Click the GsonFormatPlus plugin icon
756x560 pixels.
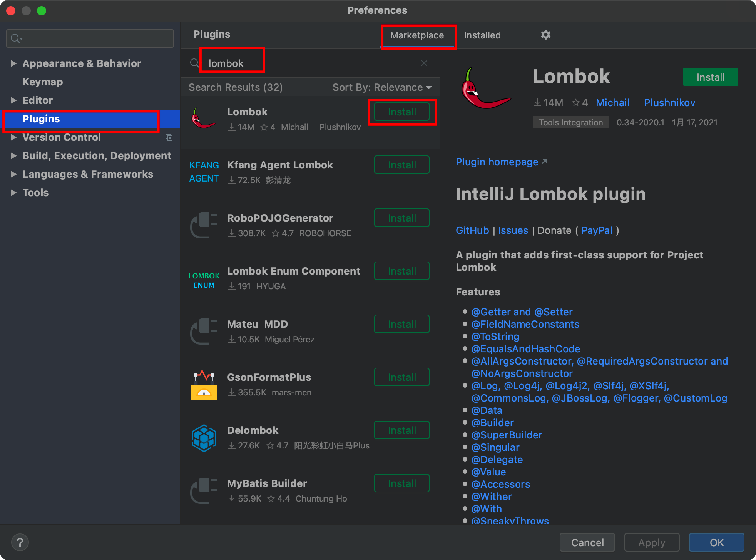(x=204, y=385)
